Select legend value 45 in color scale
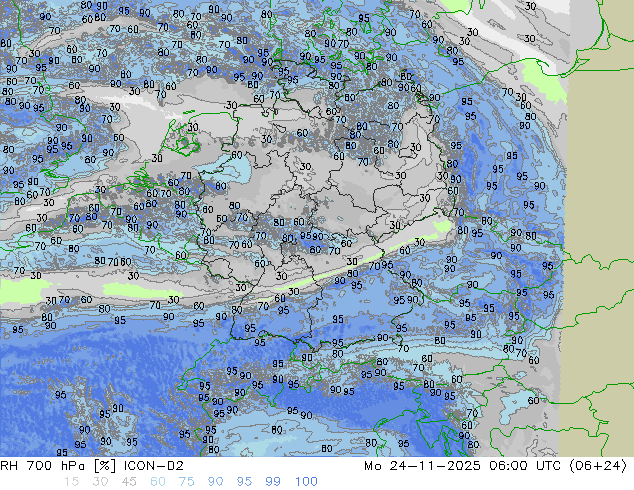The width and height of the screenshot is (634, 490). pos(129,482)
